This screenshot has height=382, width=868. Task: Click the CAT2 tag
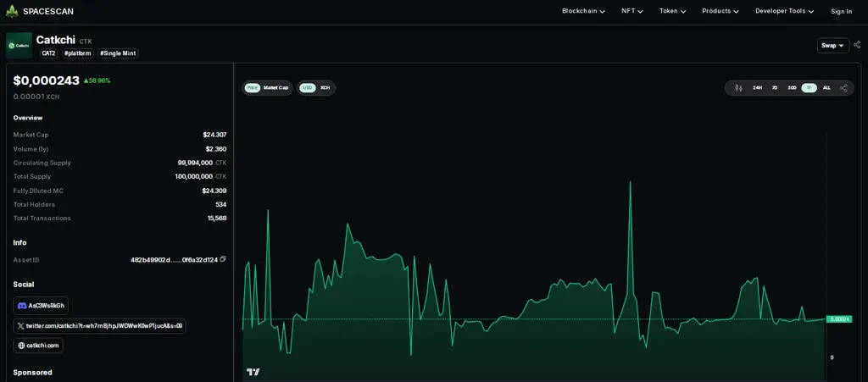coord(48,53)
